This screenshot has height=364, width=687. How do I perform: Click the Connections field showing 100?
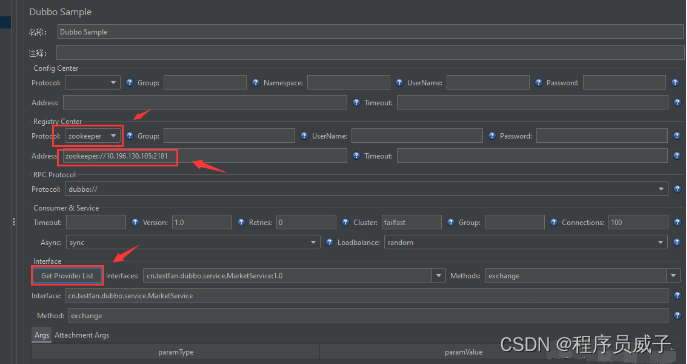click(x=638, y=223)
